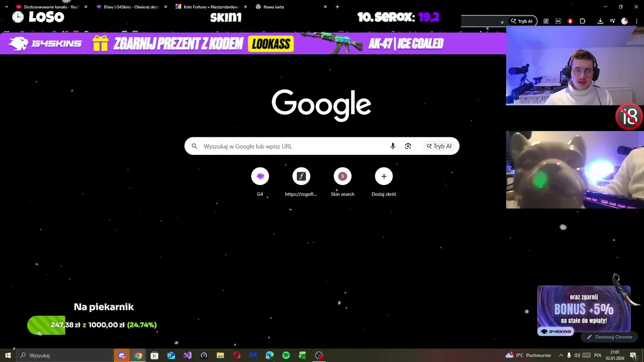This screenshot has height=362, width=644.
Task: Click Dostosuj Chrome customize button
Action: pos(609,337)
